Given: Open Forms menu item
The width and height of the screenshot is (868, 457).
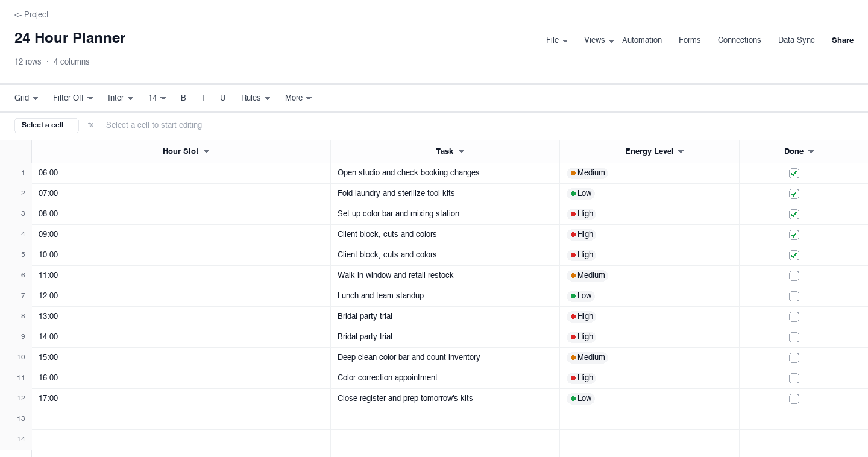Looking at the screenshot, I should coord(690,40).
